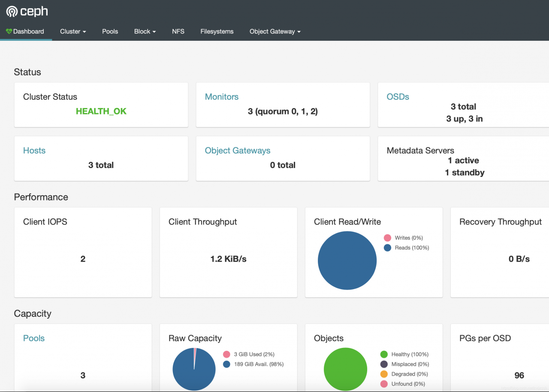Toggle the 3 GiB Used legend marker
The width and height of the screenshot is (549, 392).
[226, 354]
